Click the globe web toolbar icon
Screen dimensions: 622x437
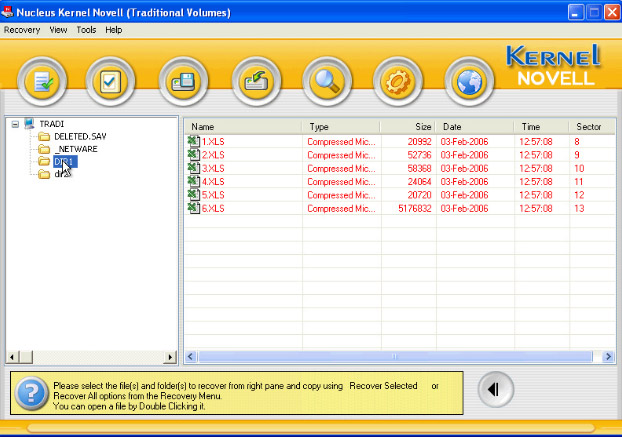pos(469,82)
